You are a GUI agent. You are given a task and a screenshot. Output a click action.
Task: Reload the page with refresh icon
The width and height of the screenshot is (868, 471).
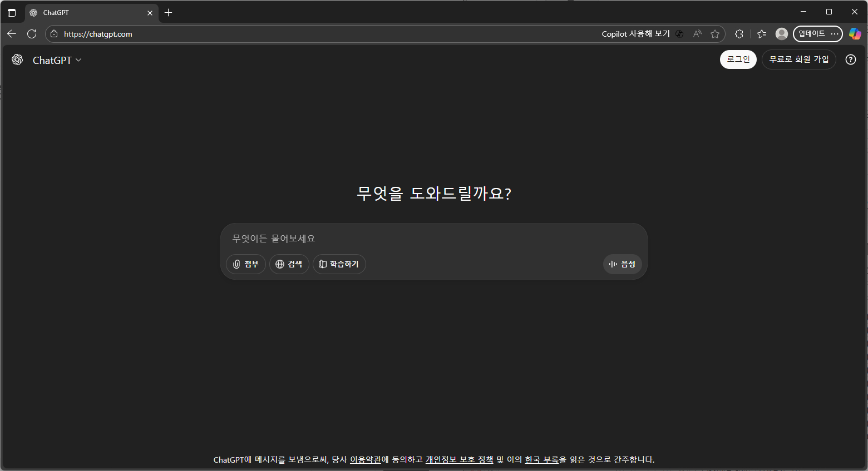point(32,34)
